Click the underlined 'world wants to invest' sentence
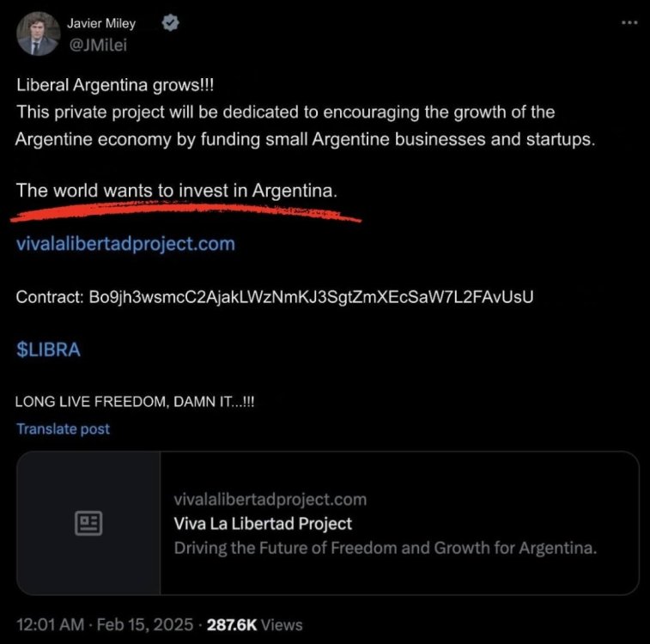 tap(177, 191)
